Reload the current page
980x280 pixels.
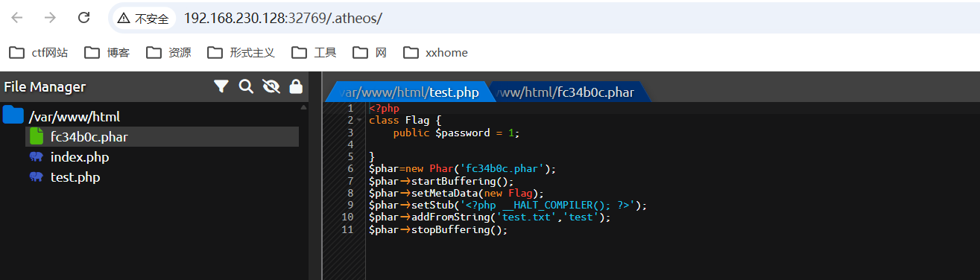(84, 18)
